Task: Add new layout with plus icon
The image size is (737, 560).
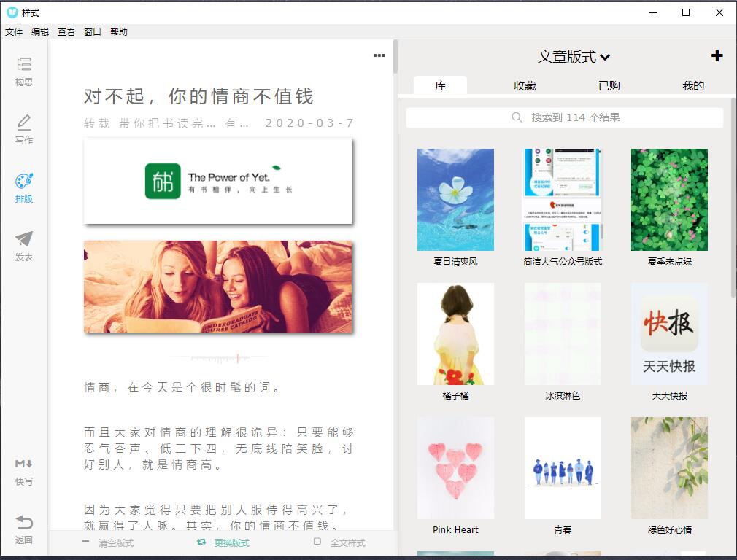Action: click(717, 56)
